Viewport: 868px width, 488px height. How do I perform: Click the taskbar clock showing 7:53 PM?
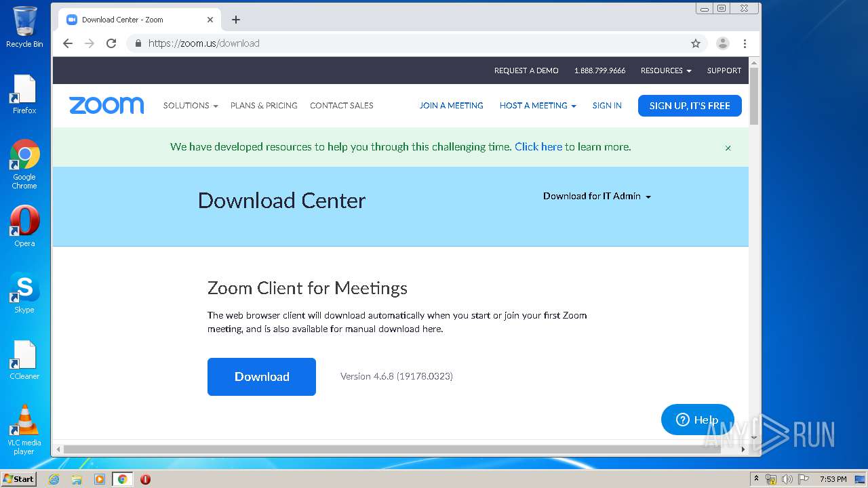coord(833,479)
